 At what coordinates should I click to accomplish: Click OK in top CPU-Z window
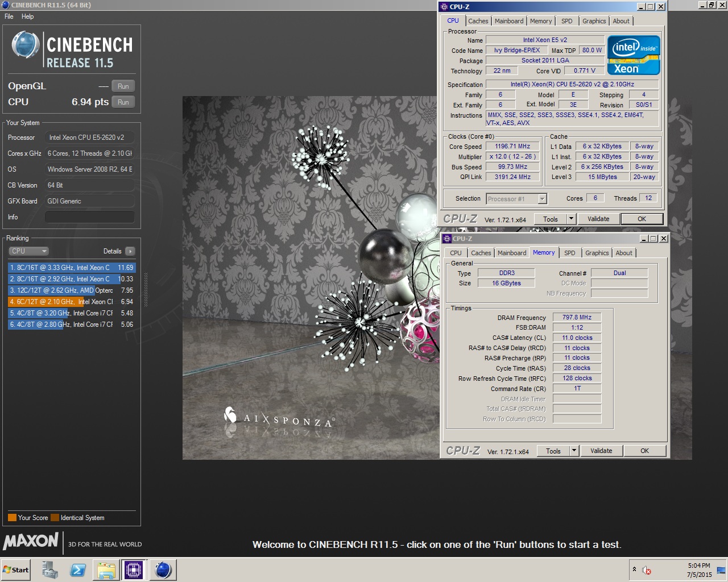(x=642, y=219)
